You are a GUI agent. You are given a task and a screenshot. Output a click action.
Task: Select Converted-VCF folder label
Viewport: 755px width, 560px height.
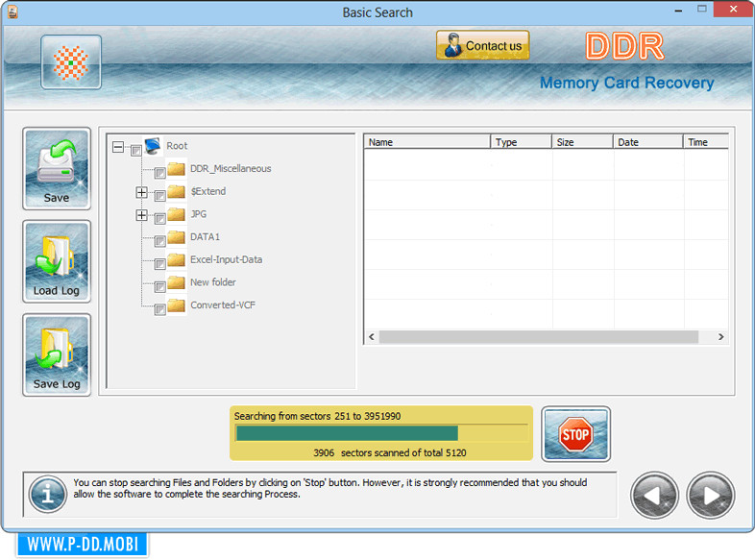223,304
